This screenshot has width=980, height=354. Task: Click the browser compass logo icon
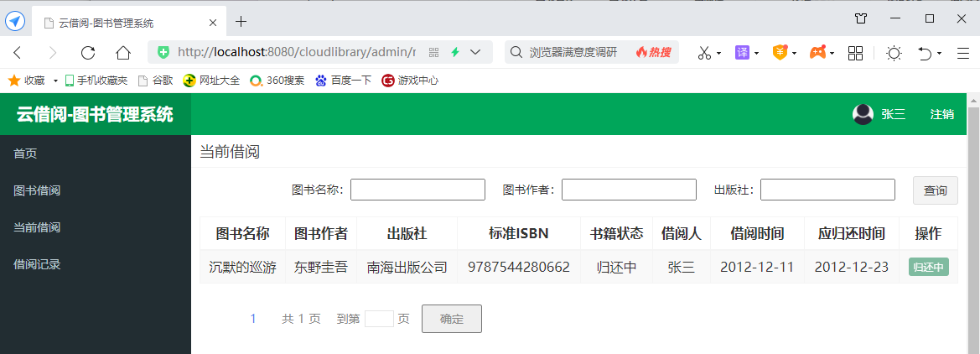pos(15,22)
